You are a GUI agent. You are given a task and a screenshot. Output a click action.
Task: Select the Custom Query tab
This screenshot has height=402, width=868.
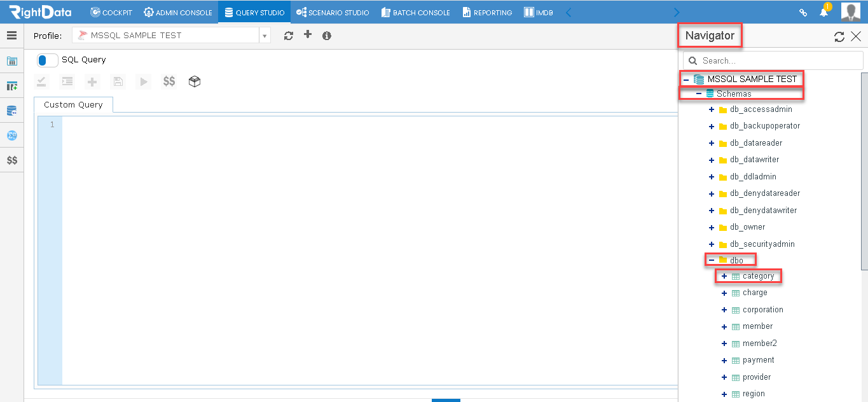[73, 105]
